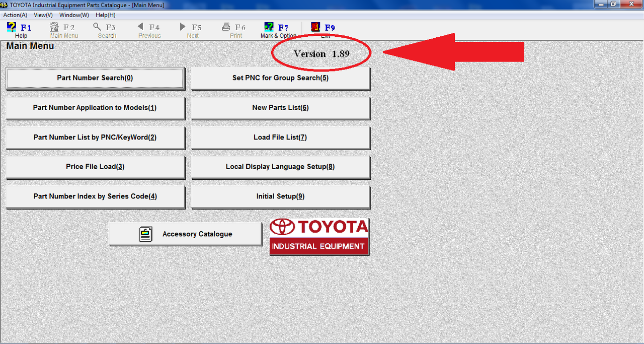The width and height of the screenshot is (644, 344).
Task: Open the New Parts List(6)
Action: pos(280,108)
